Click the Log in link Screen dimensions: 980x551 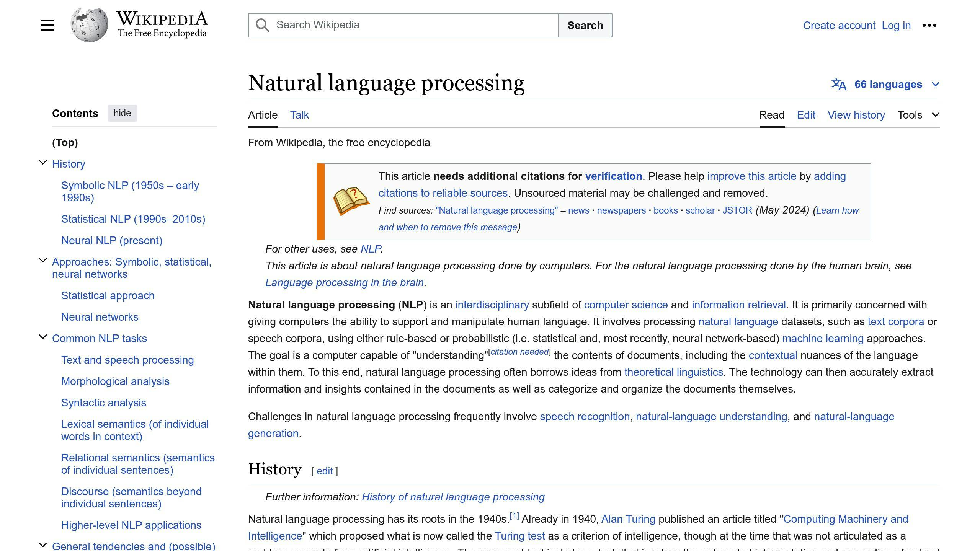896,25
